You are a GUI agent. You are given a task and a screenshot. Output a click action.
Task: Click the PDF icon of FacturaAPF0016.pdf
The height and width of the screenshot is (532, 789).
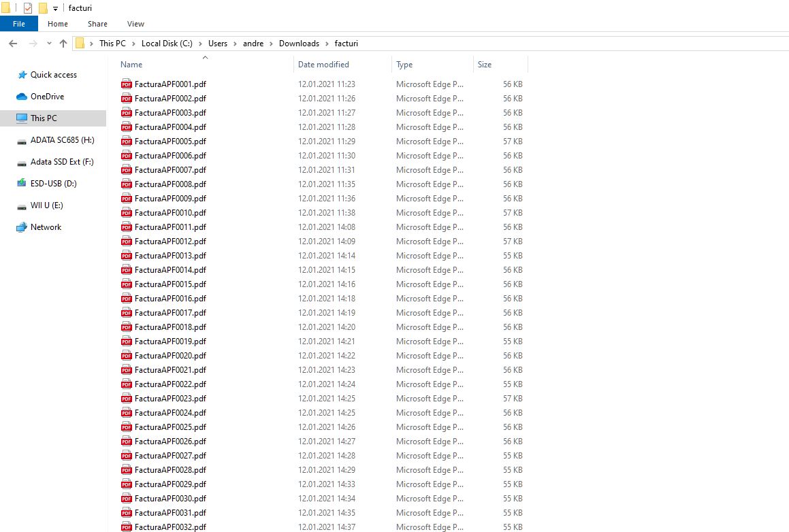126,299
